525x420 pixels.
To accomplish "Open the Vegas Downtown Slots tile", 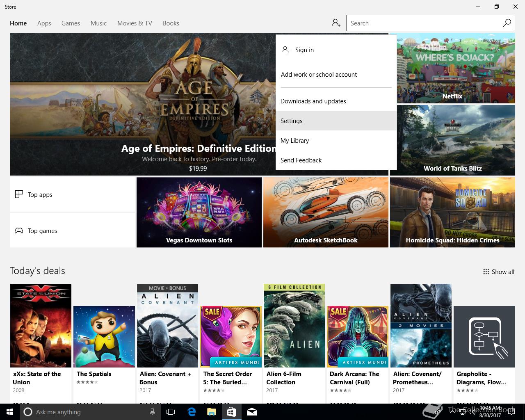I will [199, 212].
